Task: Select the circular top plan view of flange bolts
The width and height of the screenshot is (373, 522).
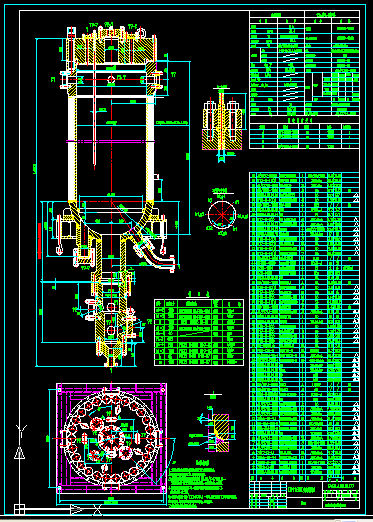Action: [x=111, y=437]
